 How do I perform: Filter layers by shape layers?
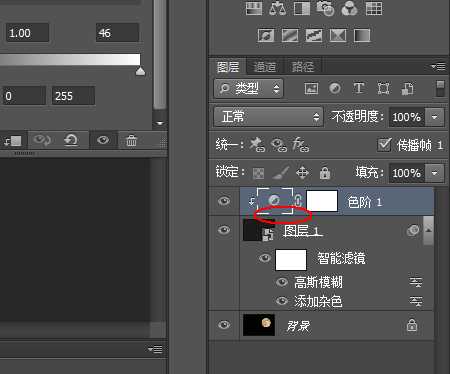[x=383, y=88]
